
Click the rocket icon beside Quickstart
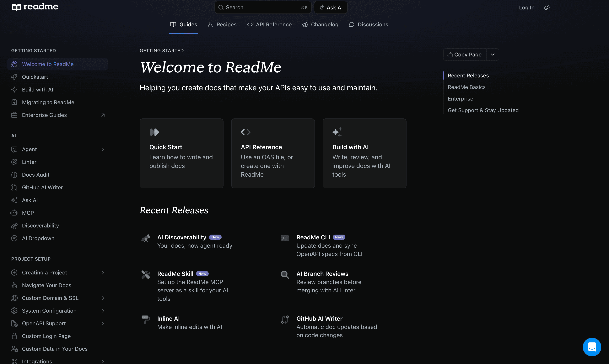click(14, 77)
